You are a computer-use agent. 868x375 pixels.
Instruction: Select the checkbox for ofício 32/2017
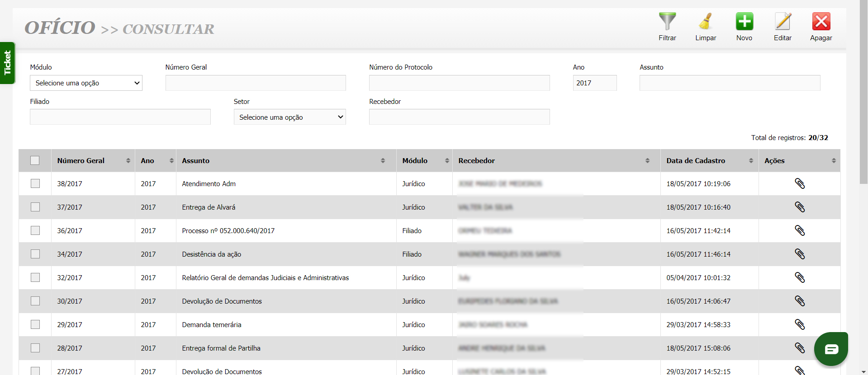(x=35, y=277)
